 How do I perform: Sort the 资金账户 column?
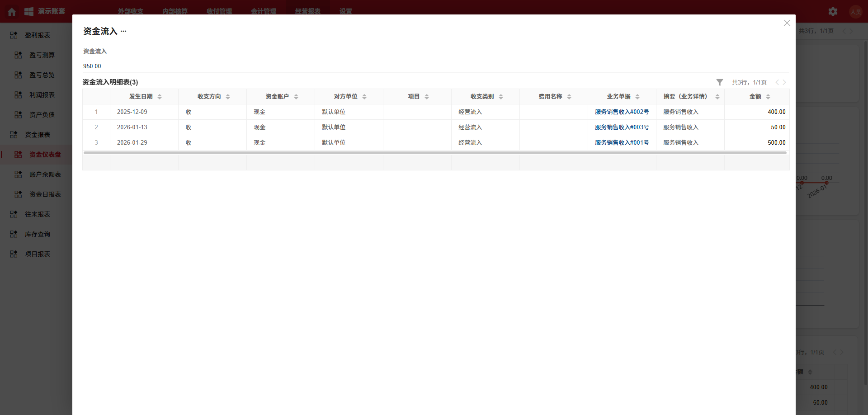pos(296,97)
